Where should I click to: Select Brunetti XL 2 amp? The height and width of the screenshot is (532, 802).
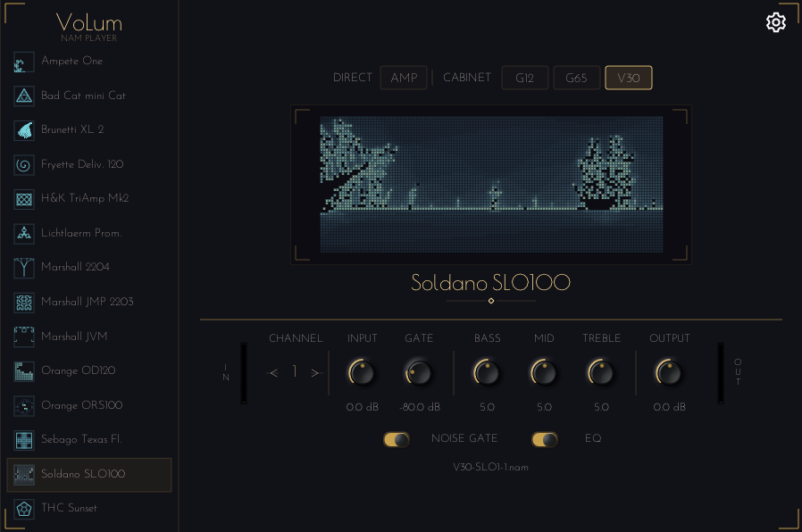pyautogui.click(x=89, y=130)
